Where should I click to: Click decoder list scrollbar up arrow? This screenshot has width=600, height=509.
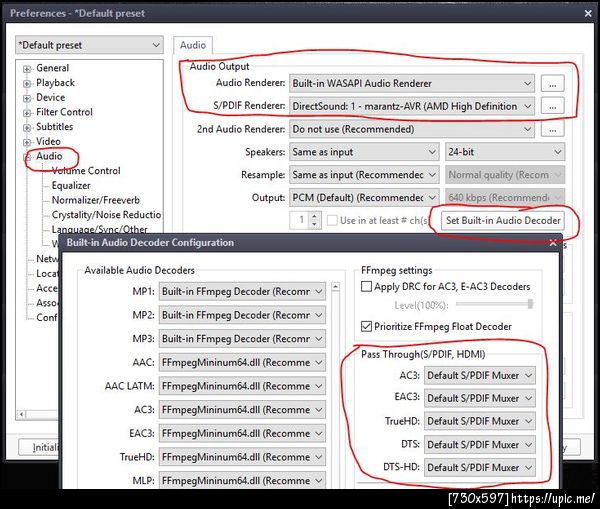[335, 287]
